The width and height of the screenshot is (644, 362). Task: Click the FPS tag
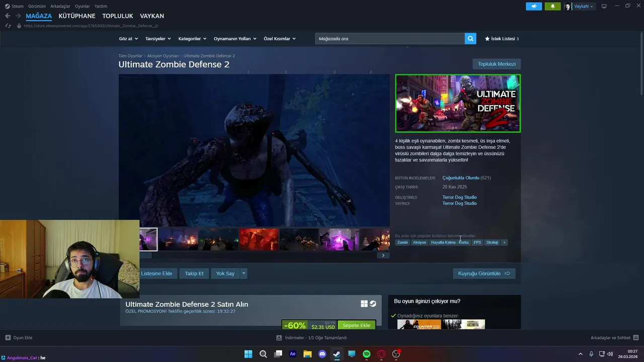coord(477,242)
